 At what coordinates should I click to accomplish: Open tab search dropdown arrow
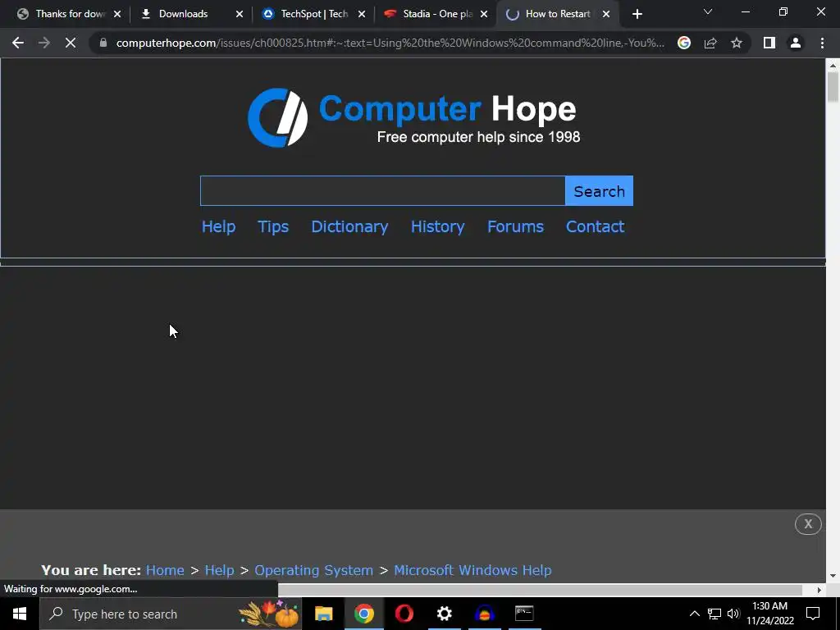point(708,11)
